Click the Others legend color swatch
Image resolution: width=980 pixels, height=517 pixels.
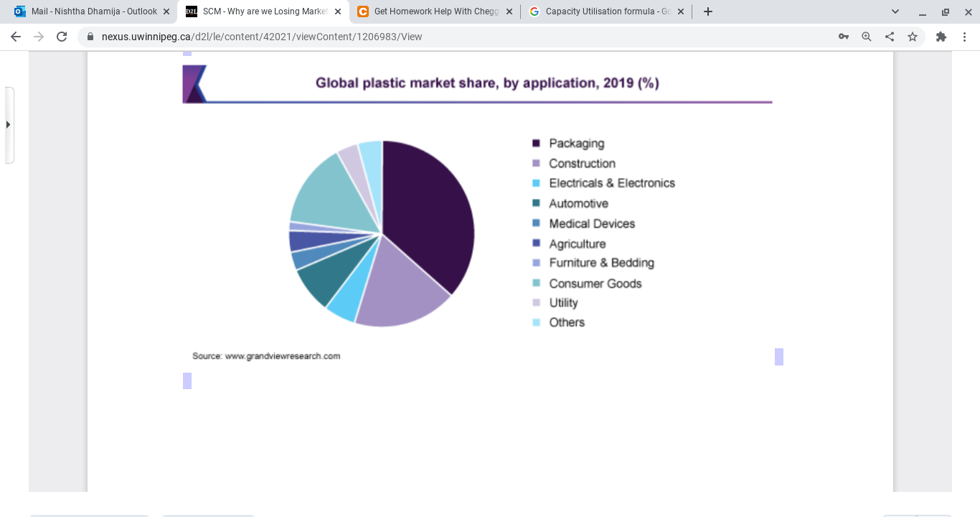click(536, 322)
